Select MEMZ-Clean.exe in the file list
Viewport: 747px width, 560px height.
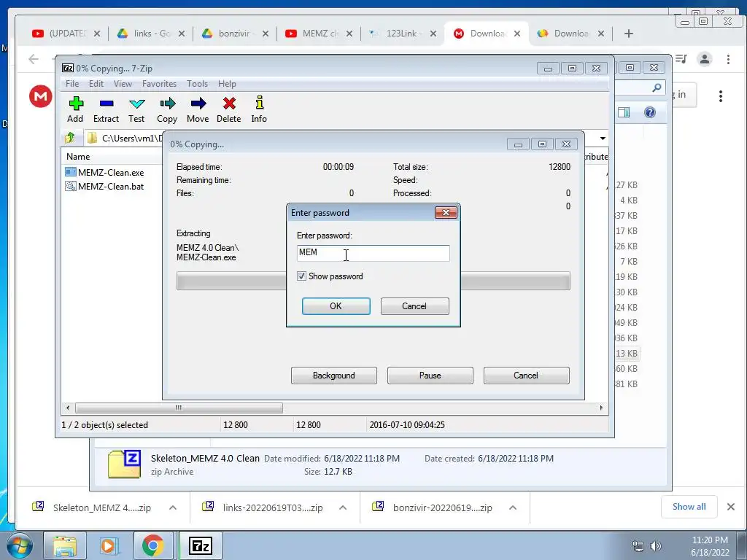pos(105,172)
